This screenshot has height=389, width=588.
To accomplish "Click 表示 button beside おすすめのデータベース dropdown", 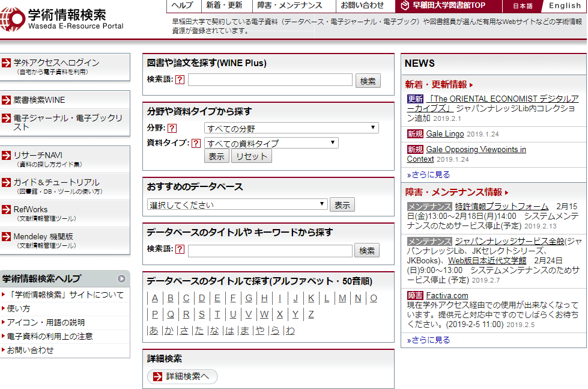I will coord(342,205).
